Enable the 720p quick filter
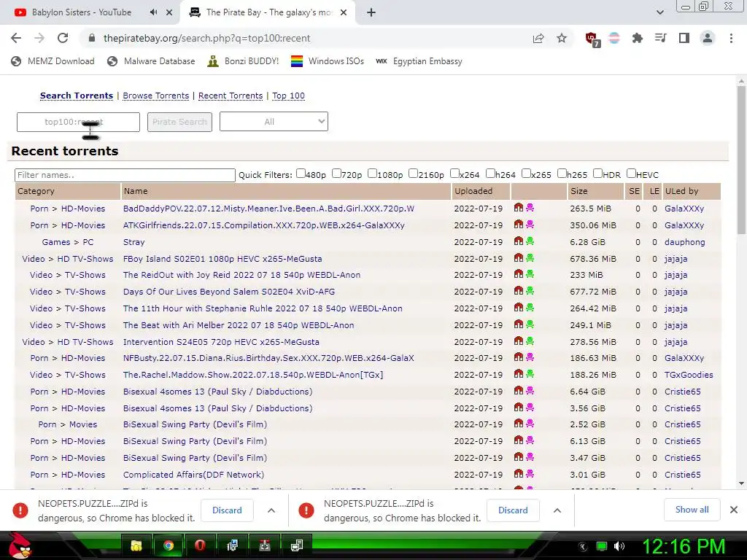The height and width of the screenshot is (560, 747). point(336,174)
